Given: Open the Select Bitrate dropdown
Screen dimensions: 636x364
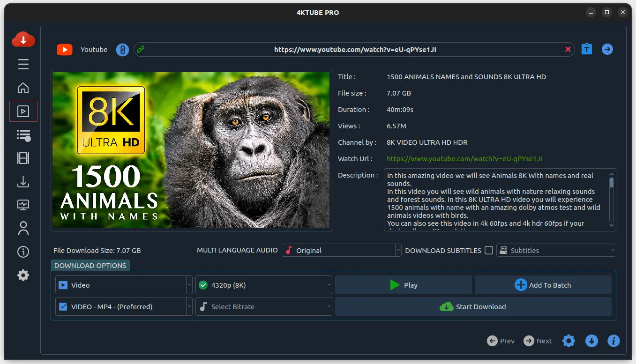Looking at the screenshot, I should [x=264, y=307].
